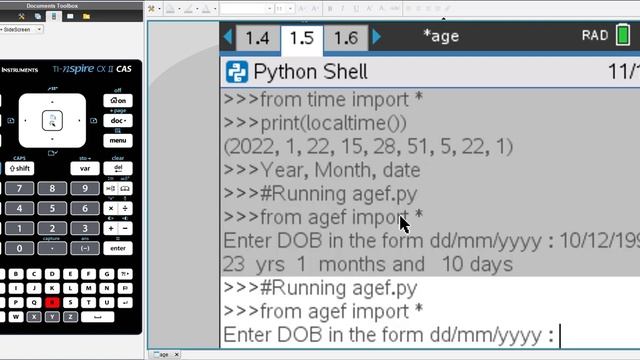Click the return arrow key on keypad
This screenshot has height=360, width=640.
point(125,302)
